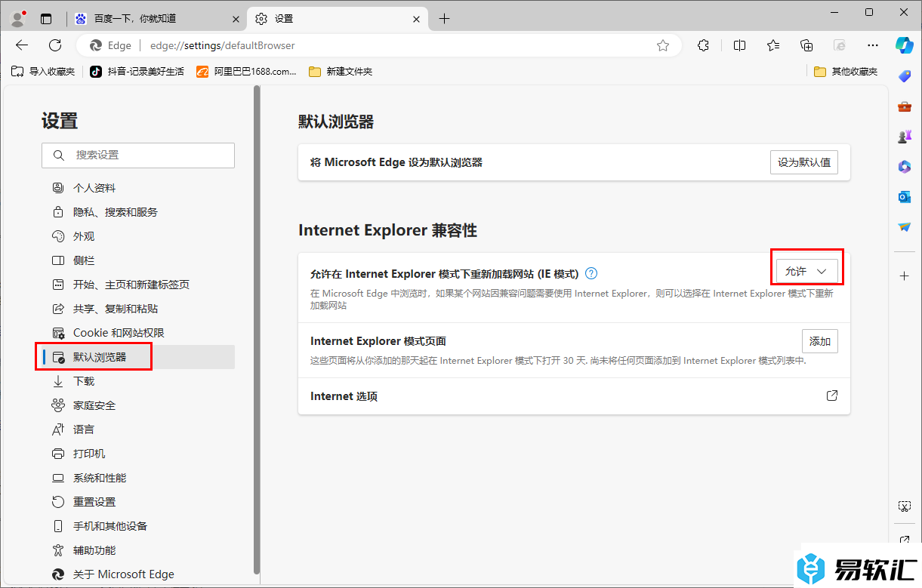
Task: Open the profile avatar menu
Action: (x=19, y=19)
